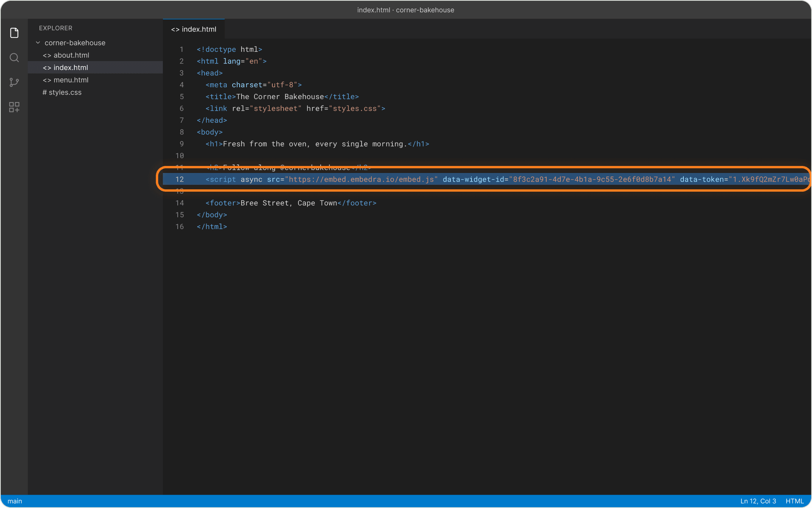Viewport: 812px width, 508px height.
Task: Click the script tag on line 12
Action: [x=221, y=179]
